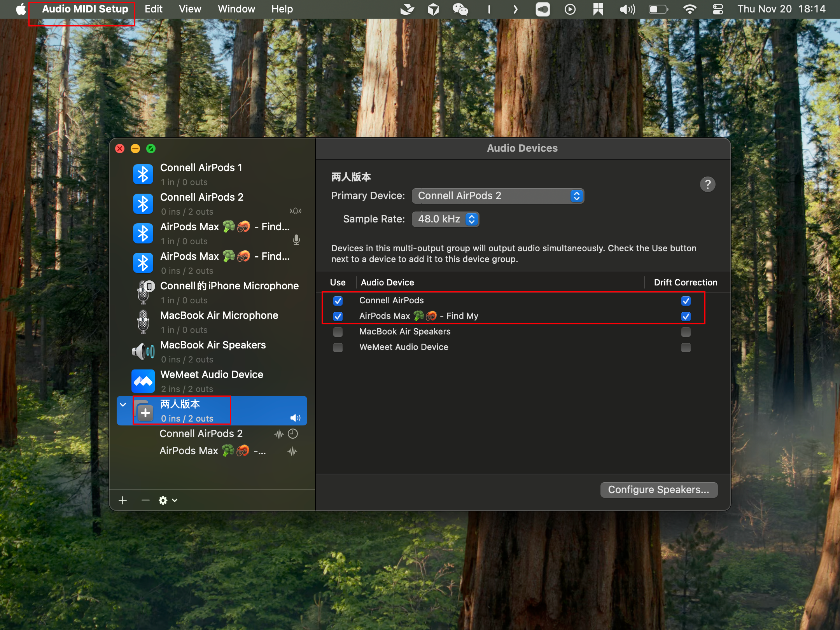Screen dimensions: 840x630
Task: Collapse the 两人版本 multi-output group
Action: point(123,404)
